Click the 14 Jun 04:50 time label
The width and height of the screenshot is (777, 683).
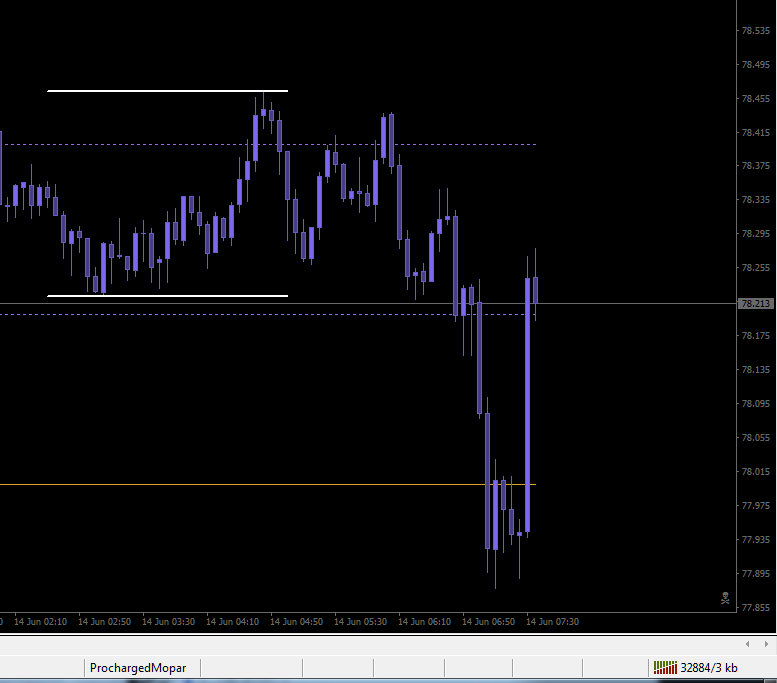pos(296,622)
